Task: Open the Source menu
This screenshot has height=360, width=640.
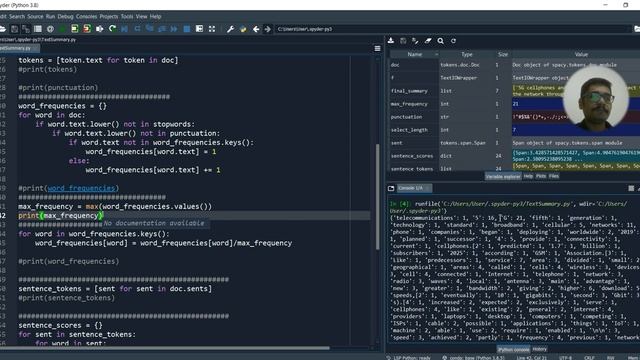Action: pyautogui.click(x=35, y=16)
